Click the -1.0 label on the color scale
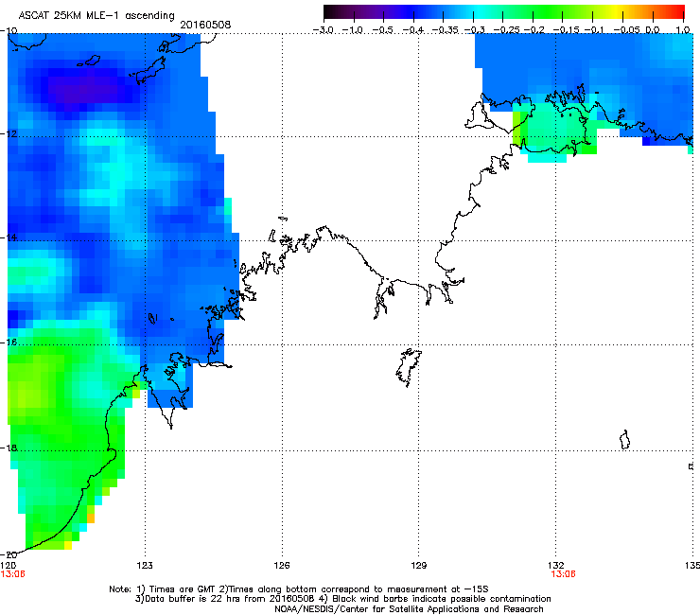The width and height of the screenshot is (700, 615). pos(353,30)
